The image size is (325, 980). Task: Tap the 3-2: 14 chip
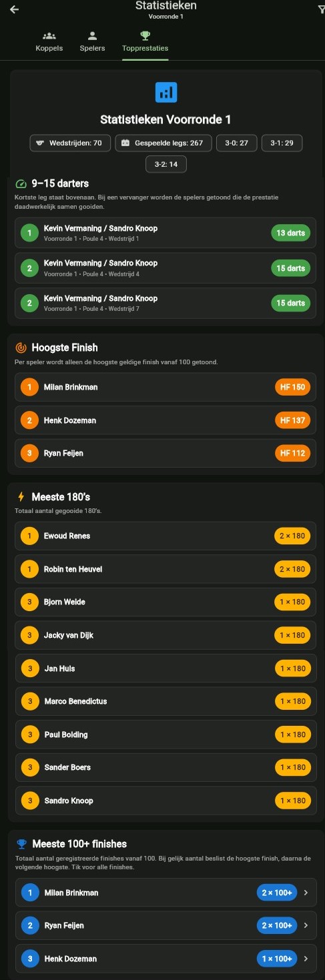point(166,164)
